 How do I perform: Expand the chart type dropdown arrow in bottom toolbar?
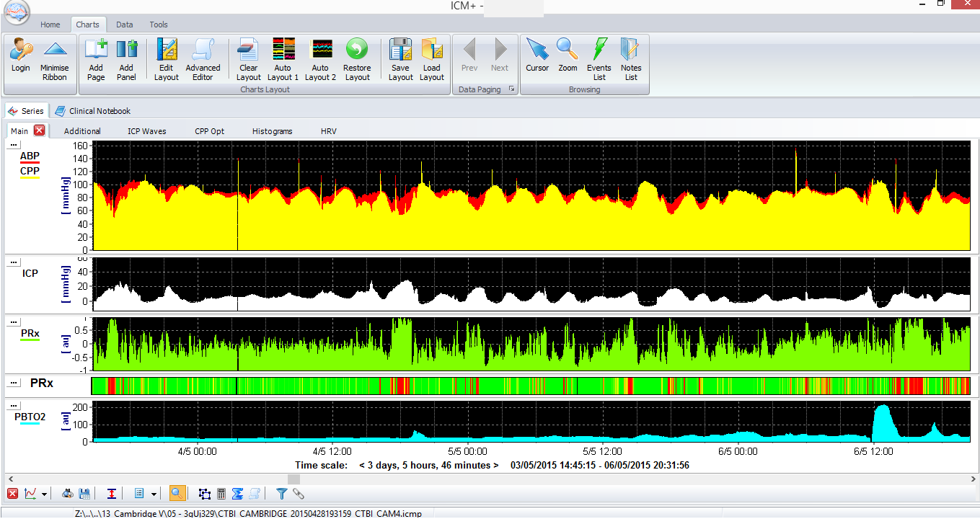(45, 494)
